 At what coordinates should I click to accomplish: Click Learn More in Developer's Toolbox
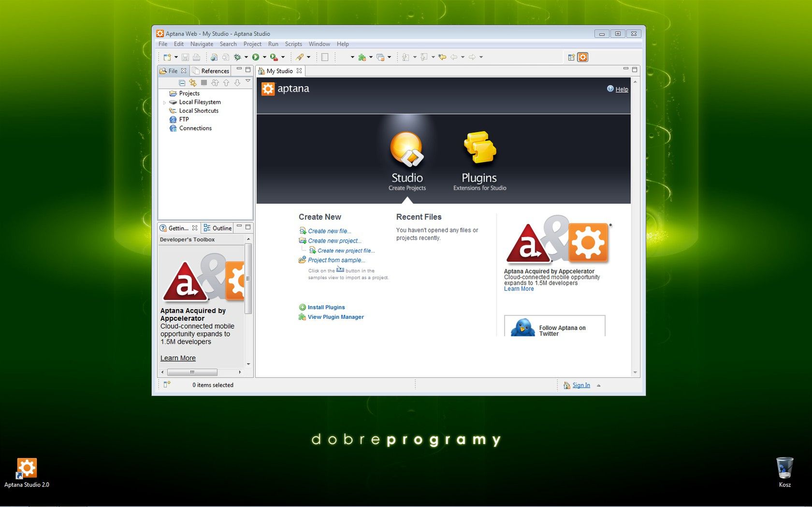pyautogui.click(x=178, y=358)
